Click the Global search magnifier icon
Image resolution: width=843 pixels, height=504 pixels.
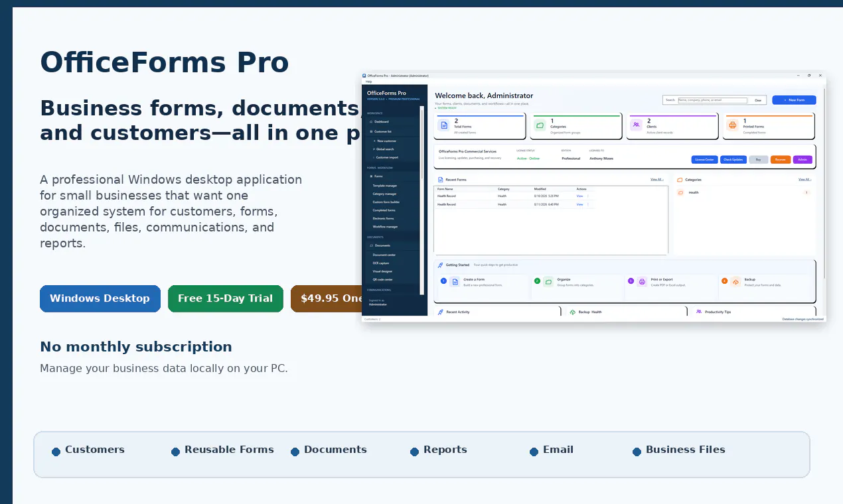click(374, 149)
